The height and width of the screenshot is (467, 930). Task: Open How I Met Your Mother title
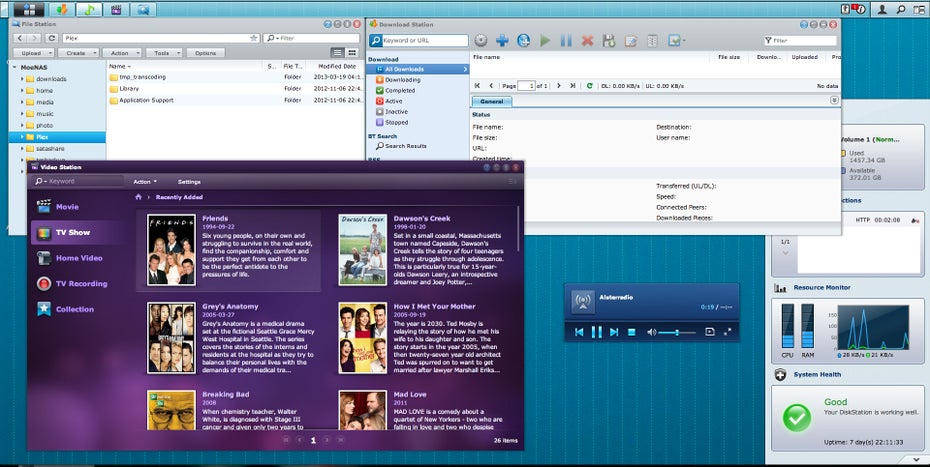pos(434,307)
